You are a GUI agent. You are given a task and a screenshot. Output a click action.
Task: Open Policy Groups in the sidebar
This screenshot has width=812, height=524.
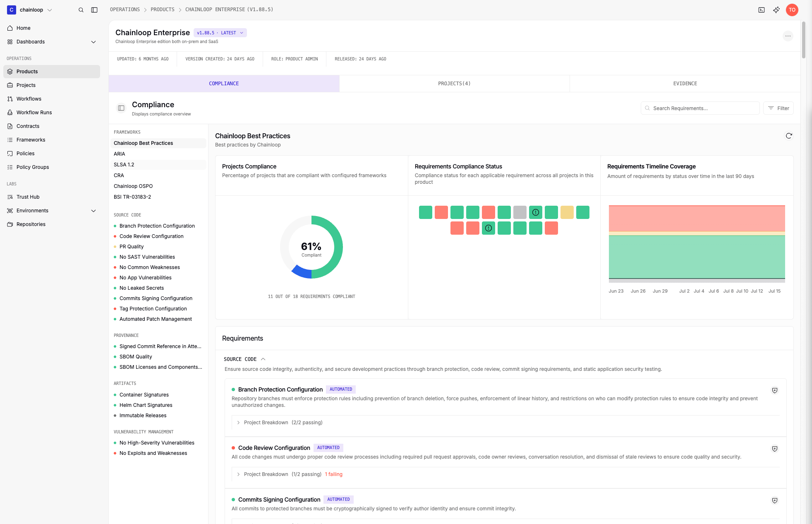click(52, 167)
